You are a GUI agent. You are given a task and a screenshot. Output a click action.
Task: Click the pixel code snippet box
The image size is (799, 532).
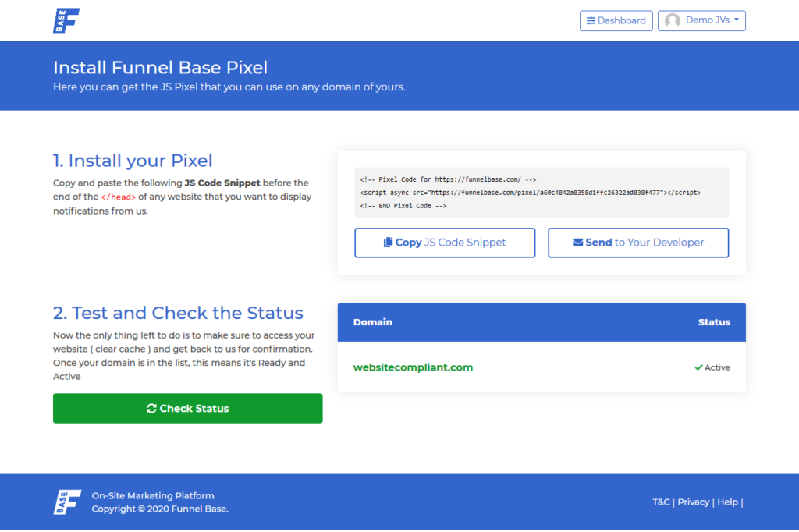tap(542, 193)
